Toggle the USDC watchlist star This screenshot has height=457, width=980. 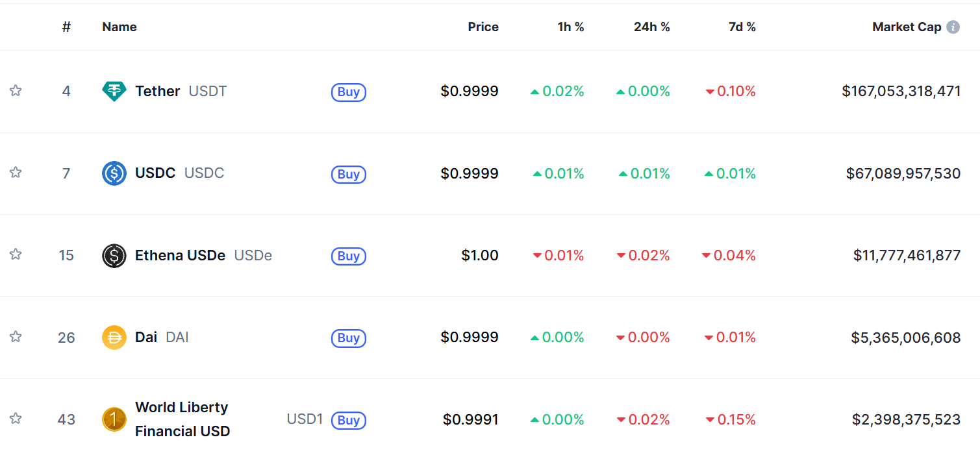[16, 173]
